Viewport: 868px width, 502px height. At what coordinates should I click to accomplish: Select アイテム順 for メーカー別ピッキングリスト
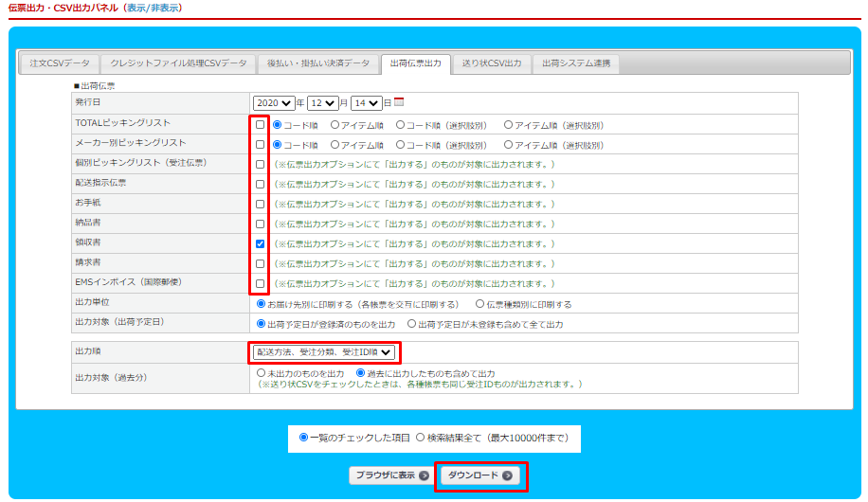click(335, 145)
